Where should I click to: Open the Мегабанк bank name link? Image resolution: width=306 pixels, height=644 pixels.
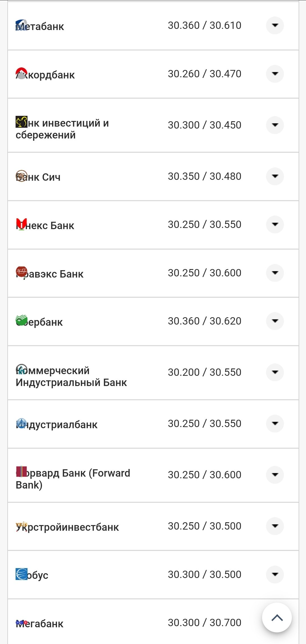tap(40, 624)
